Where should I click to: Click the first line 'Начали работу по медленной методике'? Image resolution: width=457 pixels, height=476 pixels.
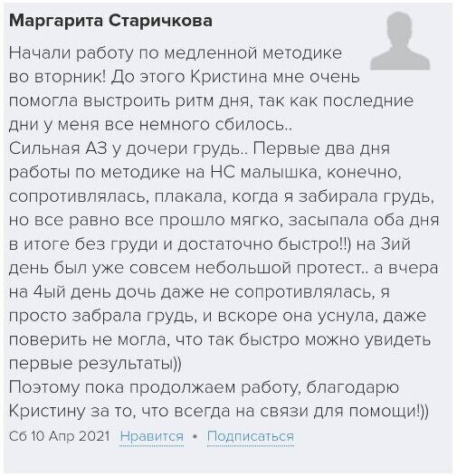(176, 53)
